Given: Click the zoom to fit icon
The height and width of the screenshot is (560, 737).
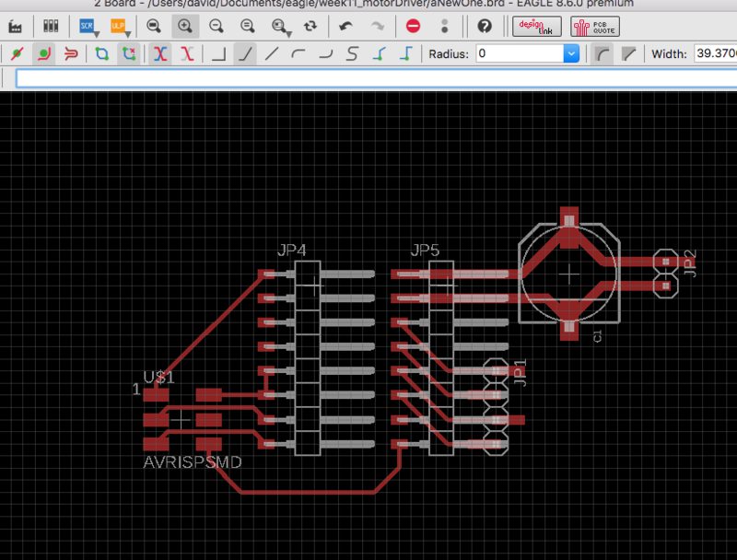Looking at the screenshot, I should coord(154,26).
